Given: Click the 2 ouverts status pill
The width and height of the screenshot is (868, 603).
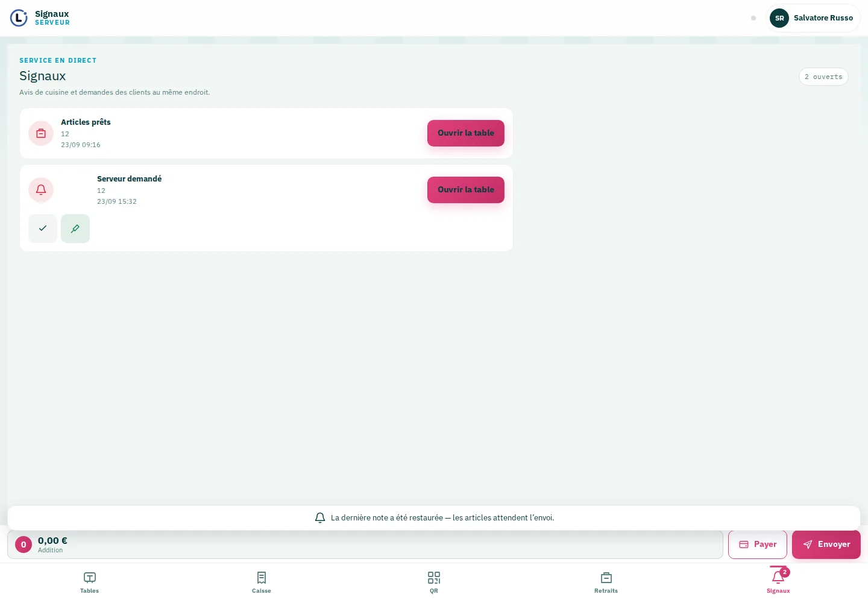Looking at the screenshot, I should pos(823,77).
